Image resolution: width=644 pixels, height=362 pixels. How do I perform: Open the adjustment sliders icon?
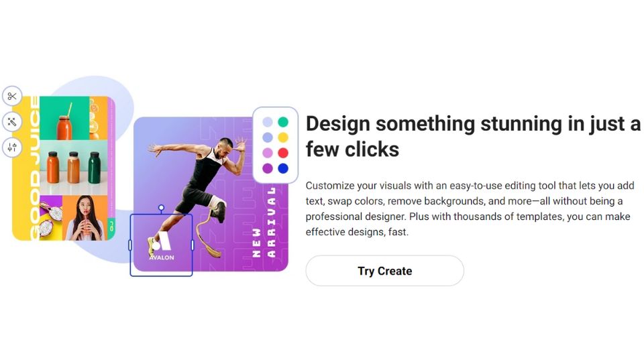point(12,147)
